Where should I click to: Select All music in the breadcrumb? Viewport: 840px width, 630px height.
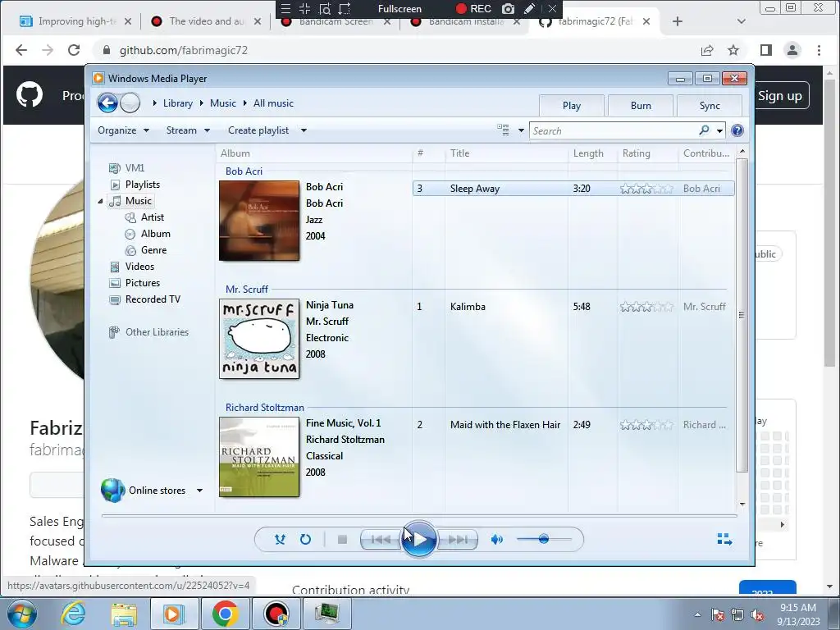(x=273, y=103)
